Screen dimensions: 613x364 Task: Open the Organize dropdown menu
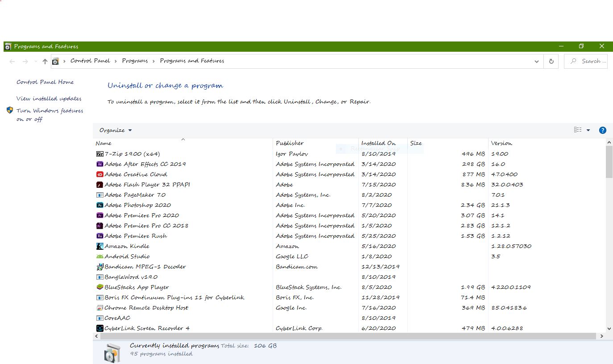pos(116,130)
